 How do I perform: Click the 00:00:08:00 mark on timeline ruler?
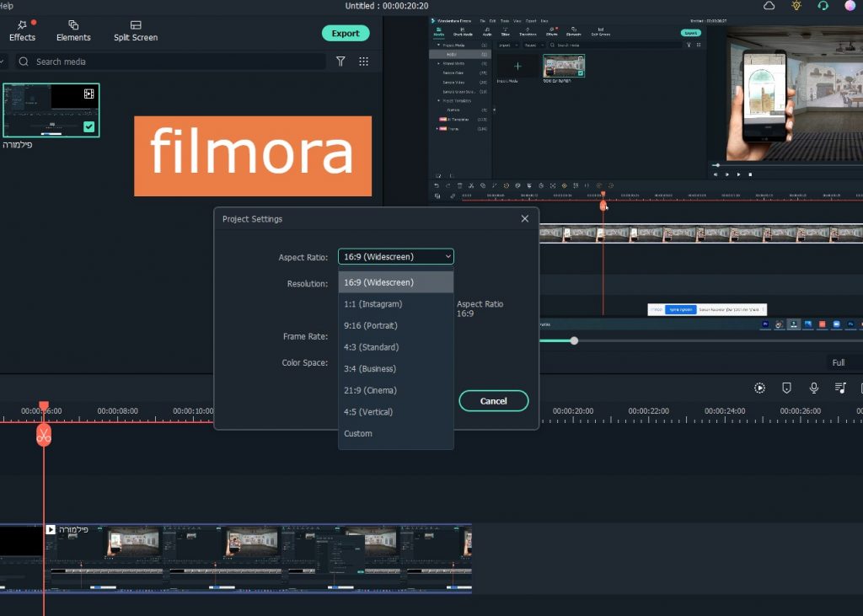click(x=117, y=410)
